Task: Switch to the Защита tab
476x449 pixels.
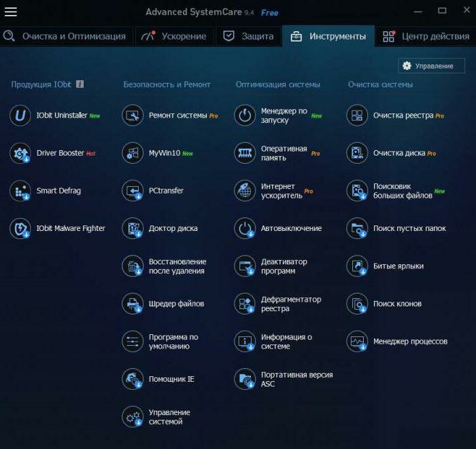Action: point(249,36)
